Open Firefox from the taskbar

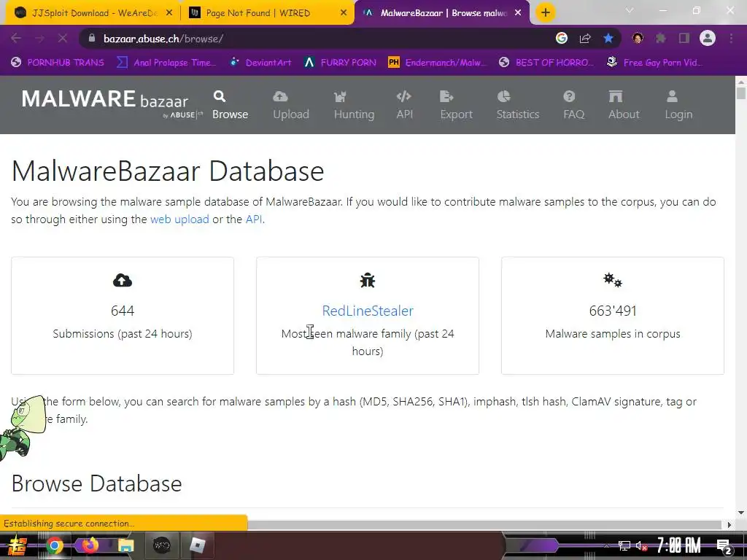click(x=90, y=545)
